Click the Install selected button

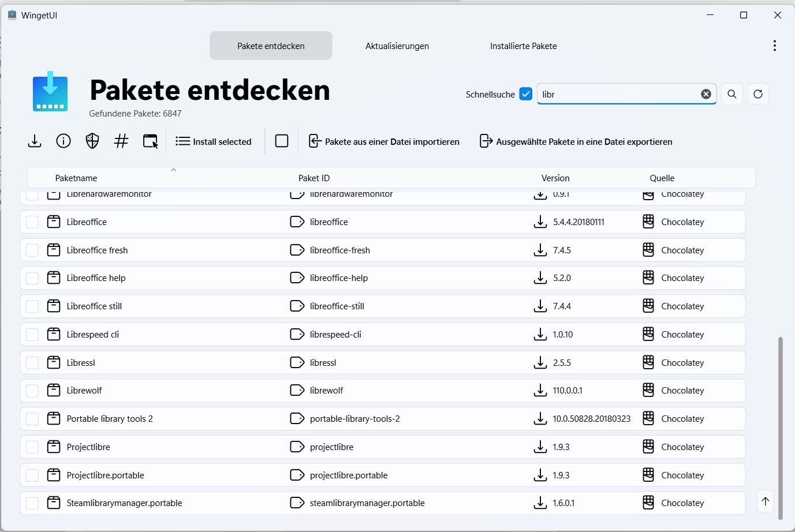214,141
